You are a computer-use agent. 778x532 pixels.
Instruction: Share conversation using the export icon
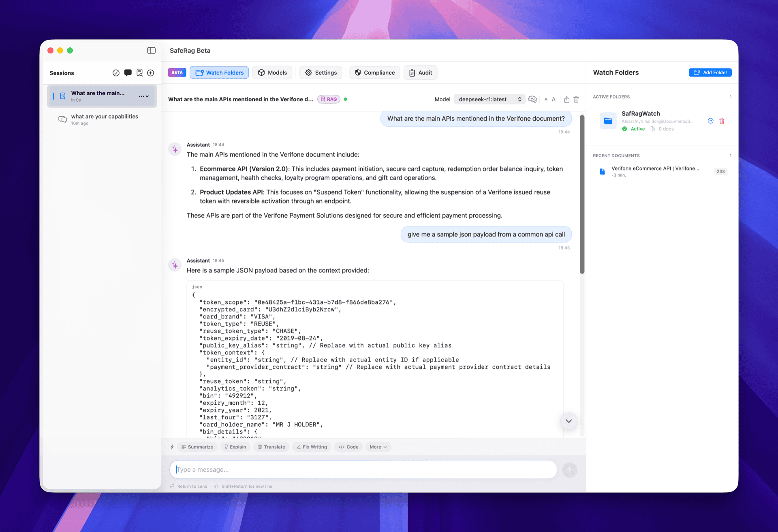tap(566, 99)
